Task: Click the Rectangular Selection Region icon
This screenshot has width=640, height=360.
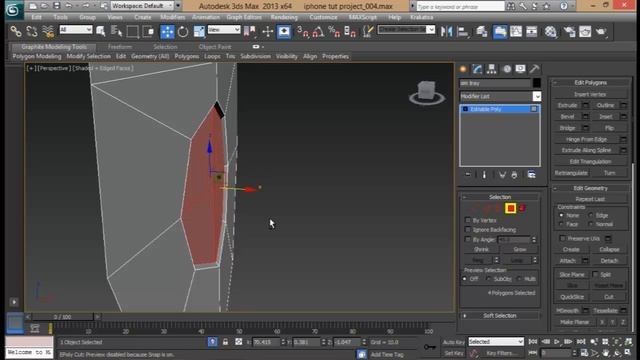Action: tap(132, 31)
